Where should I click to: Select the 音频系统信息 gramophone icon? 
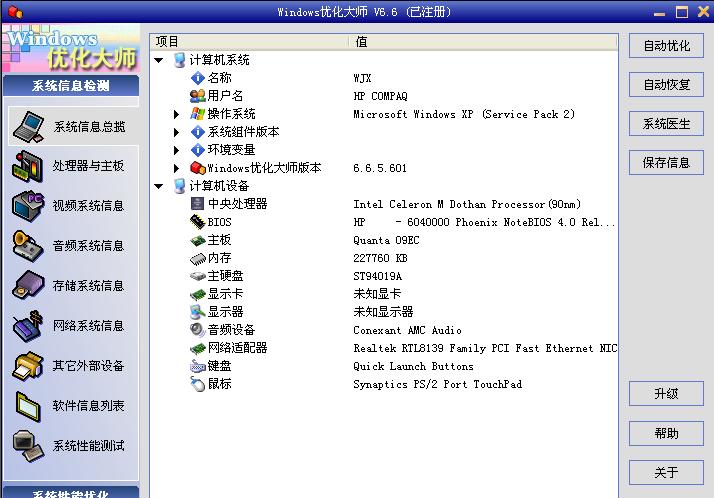click(x=28, y=246)
